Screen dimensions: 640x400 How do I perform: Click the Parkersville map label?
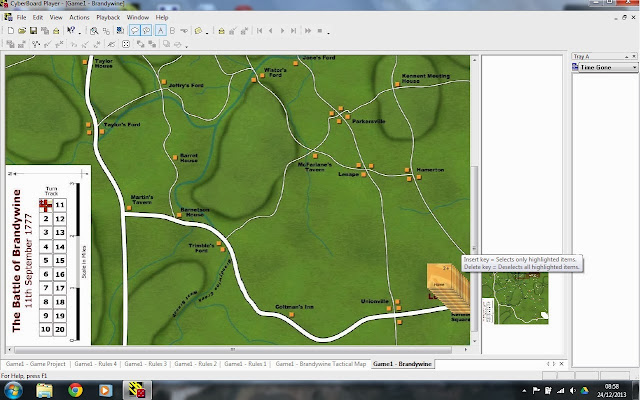369,121
